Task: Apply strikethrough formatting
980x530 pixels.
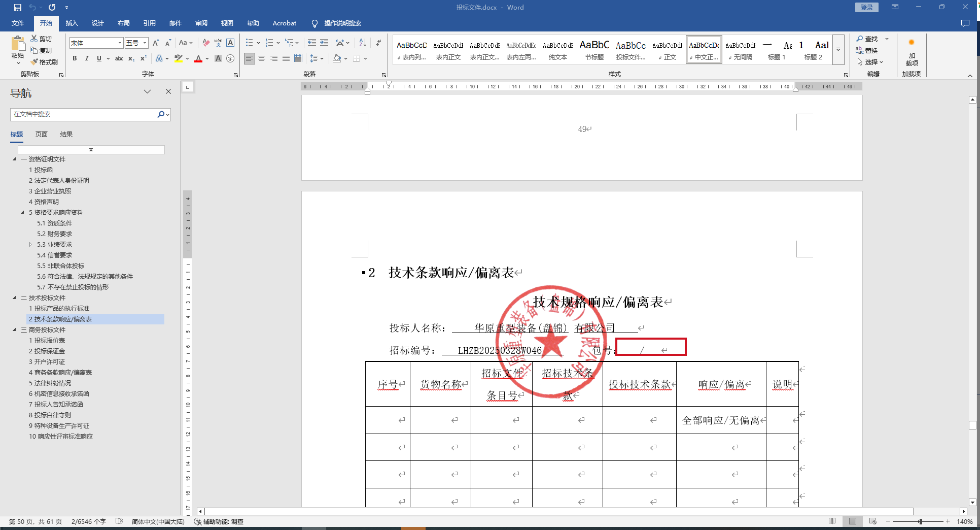Action: [119, 58]
